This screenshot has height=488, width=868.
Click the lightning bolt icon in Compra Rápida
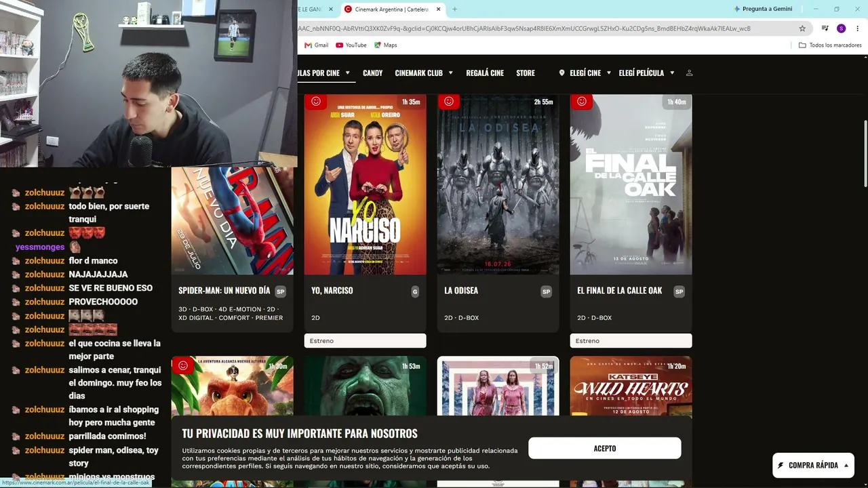pos(781,466)
